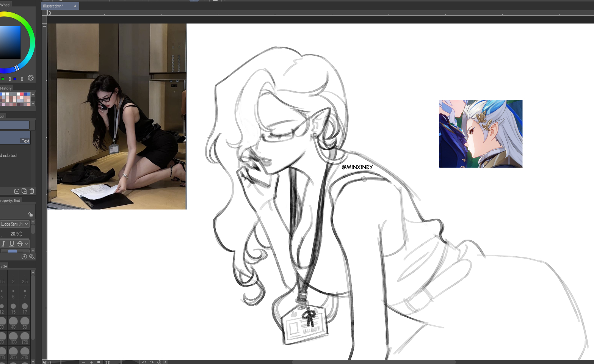Rotate canvas right in status bar
The image size is (594, 364).
[x=152, y=362]
